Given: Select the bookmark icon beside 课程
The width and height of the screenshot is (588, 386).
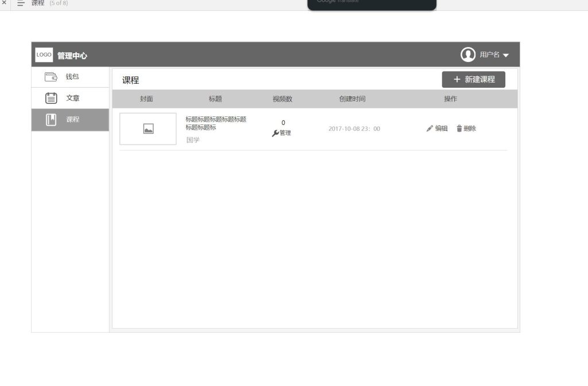Looking at the screenshot, I should [x=50, y=120].
